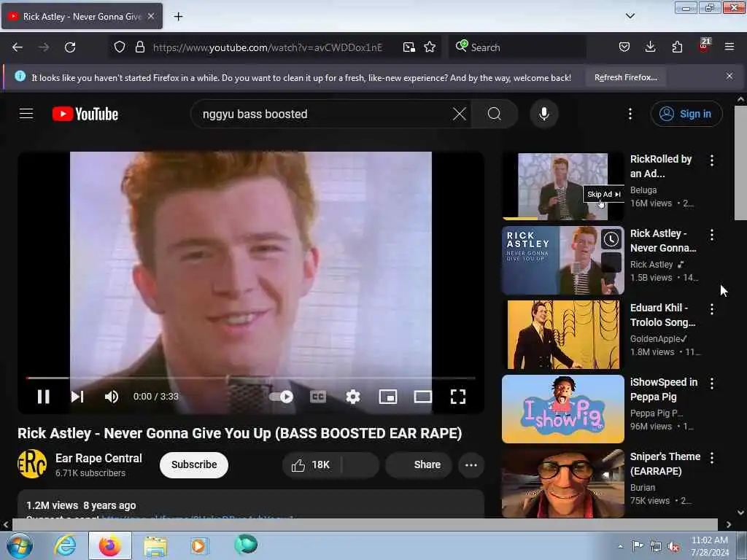Click the video progress bar

coord(251,378)
